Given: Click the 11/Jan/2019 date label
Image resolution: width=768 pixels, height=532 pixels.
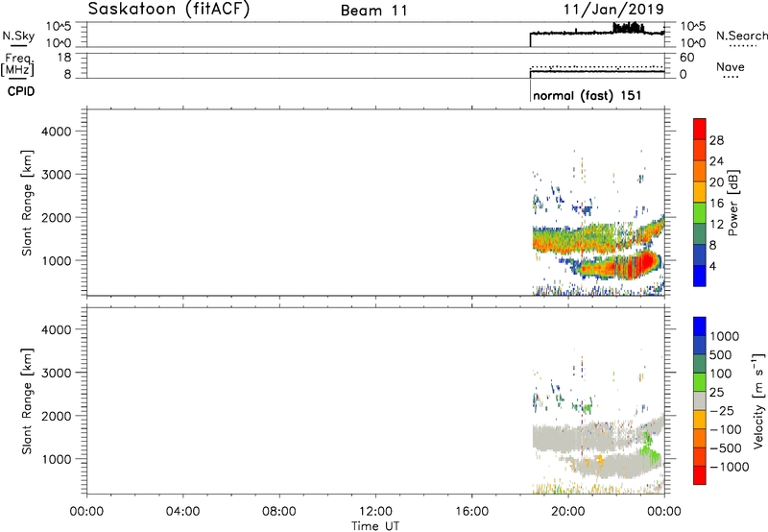Looking at the screenshot, I should coord(613,9).
